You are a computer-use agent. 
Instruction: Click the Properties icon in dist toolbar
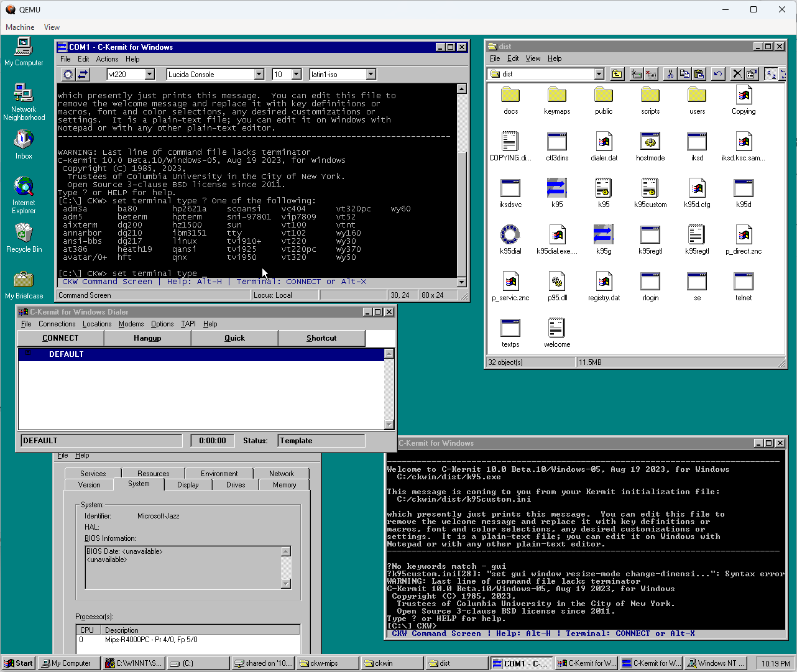tap(752, 74)
